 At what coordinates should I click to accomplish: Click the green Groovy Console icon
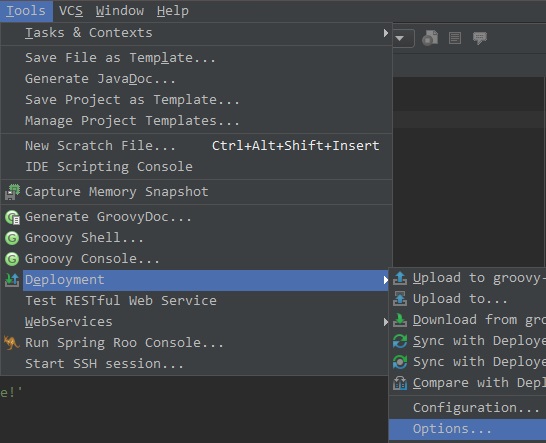click(12, 259)
